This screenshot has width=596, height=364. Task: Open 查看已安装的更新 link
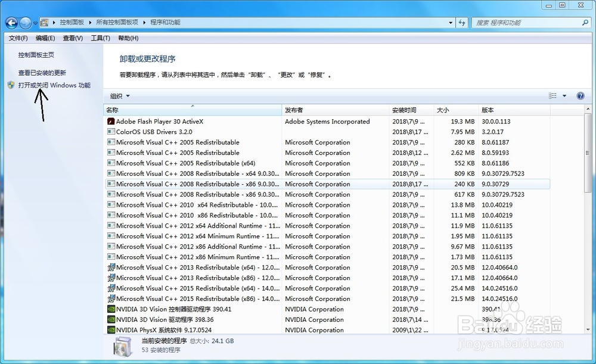(x=42, y=73)
